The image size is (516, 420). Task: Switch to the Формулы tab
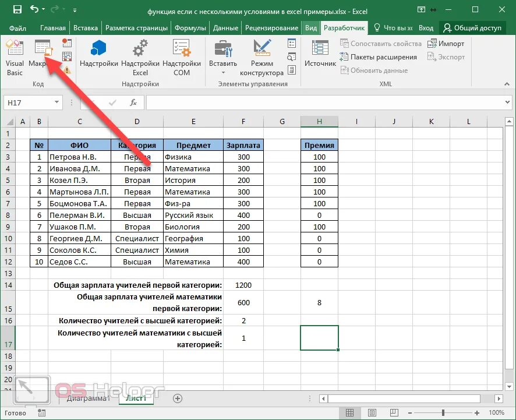point(190,28)
